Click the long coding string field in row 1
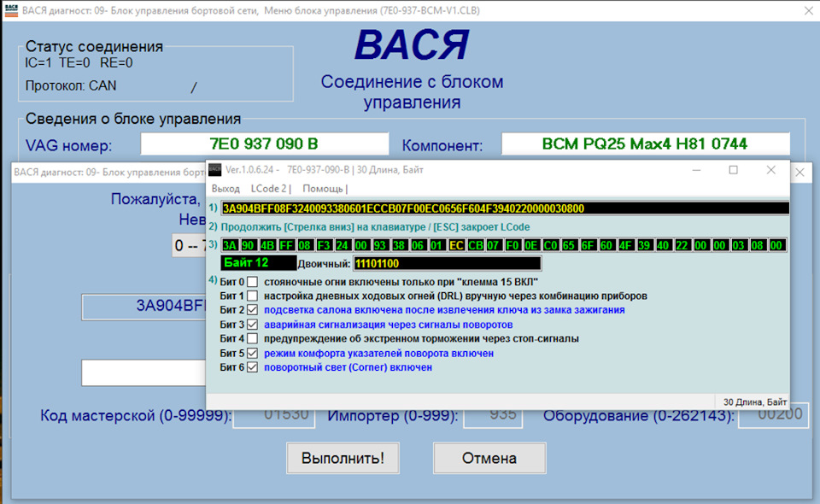Screen dimensions: 820x504 point(505,208)
